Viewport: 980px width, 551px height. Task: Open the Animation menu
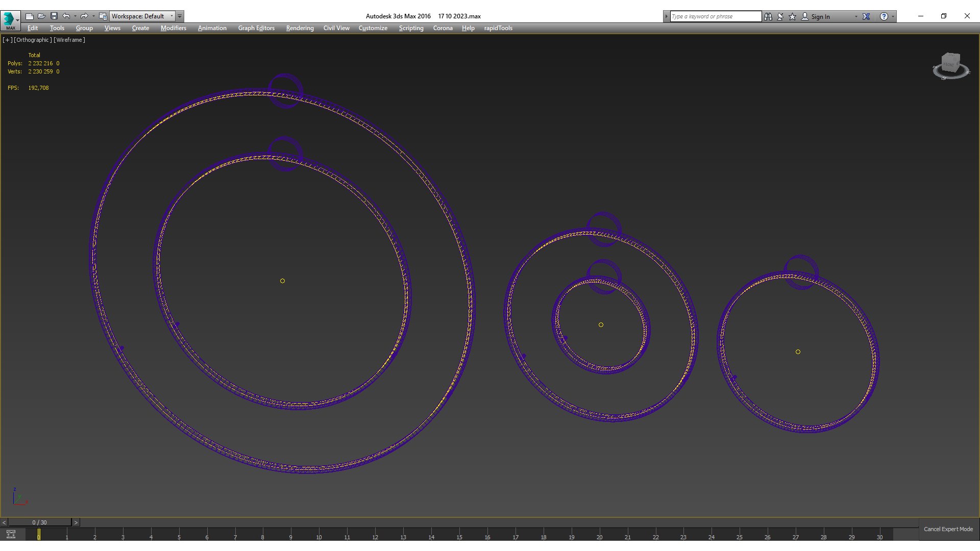(212, 28)
